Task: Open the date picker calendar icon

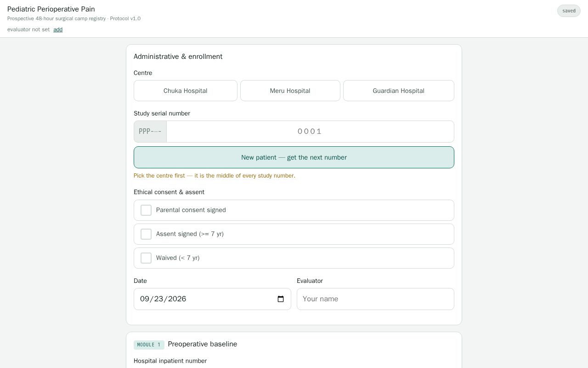Action: point(281,299)
